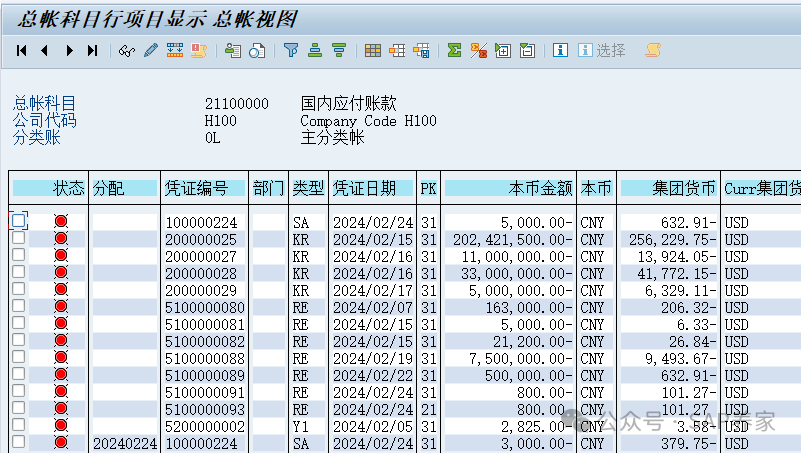Click the expand summation levels icon
The width and height of the screenshot is (801, 453).
503,51
